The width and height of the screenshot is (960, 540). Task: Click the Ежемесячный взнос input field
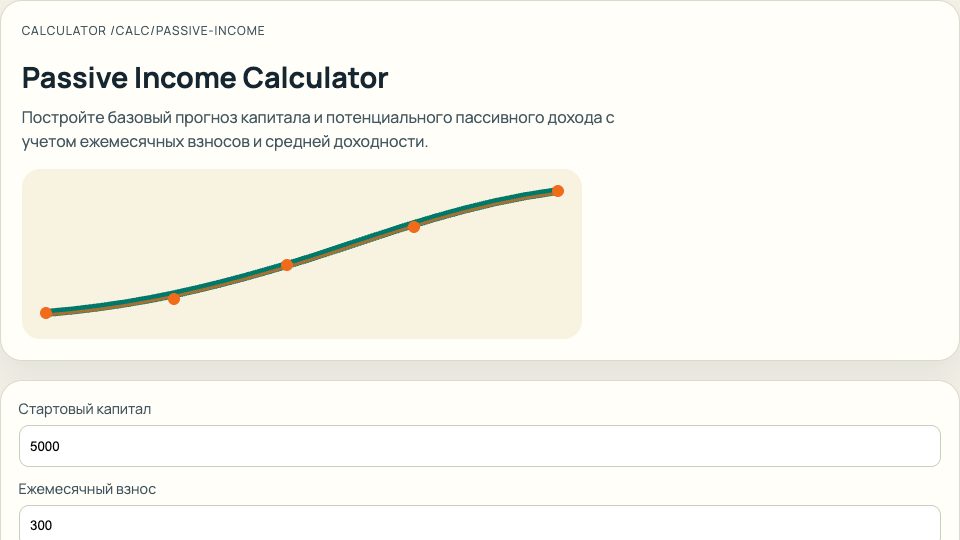(x=480, y=524)
